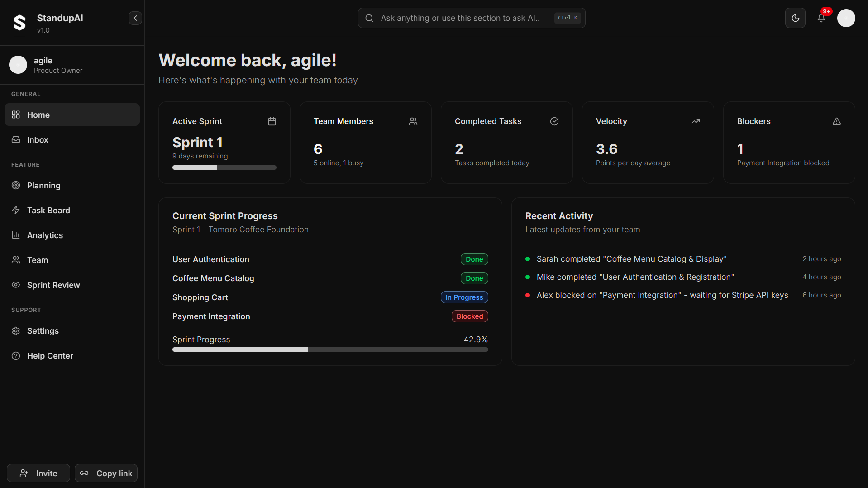The image size is (868, 488).
Task: Toggle dark mode with the moon icon
Action: (795, 18)
